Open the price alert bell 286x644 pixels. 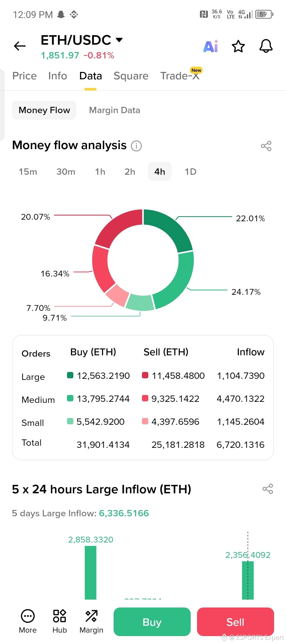tap(266, 46)
